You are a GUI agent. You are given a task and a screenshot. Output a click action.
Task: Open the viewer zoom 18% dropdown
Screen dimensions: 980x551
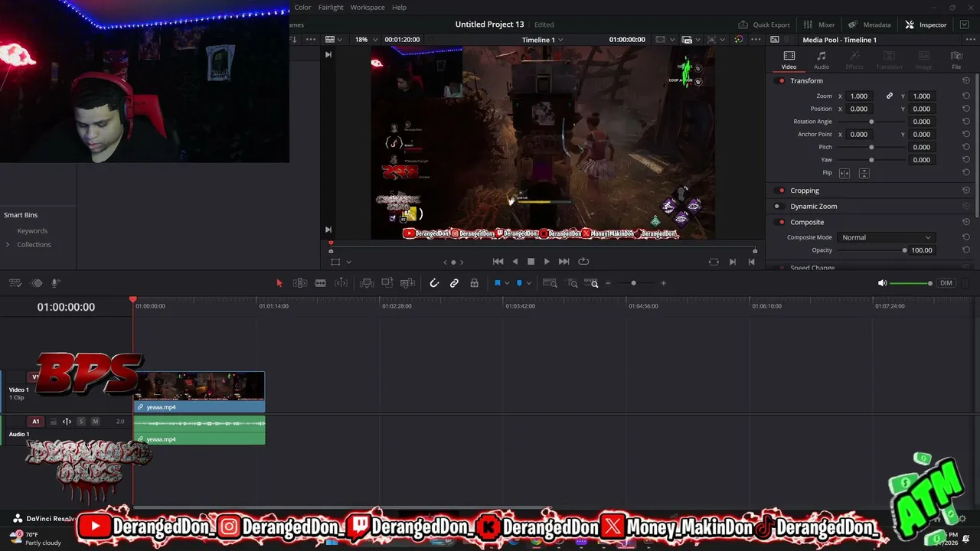tap(365, 40)
